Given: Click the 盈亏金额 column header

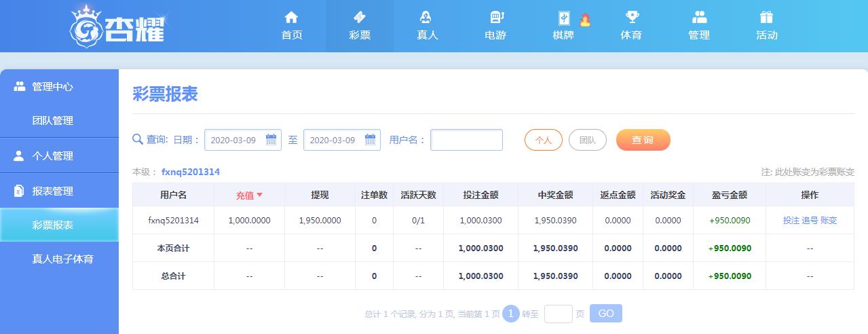Looking at the screenshot, I should 730,195.
